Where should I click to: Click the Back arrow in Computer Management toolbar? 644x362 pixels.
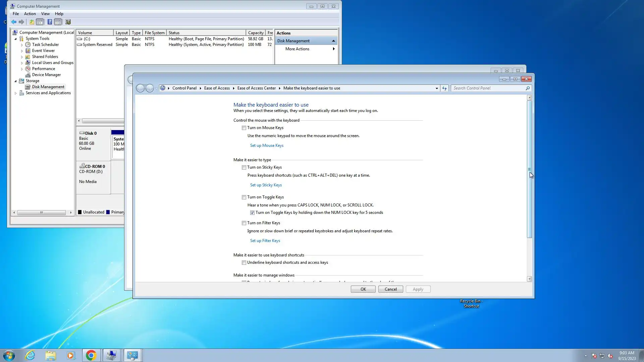(x=14, y=22)
